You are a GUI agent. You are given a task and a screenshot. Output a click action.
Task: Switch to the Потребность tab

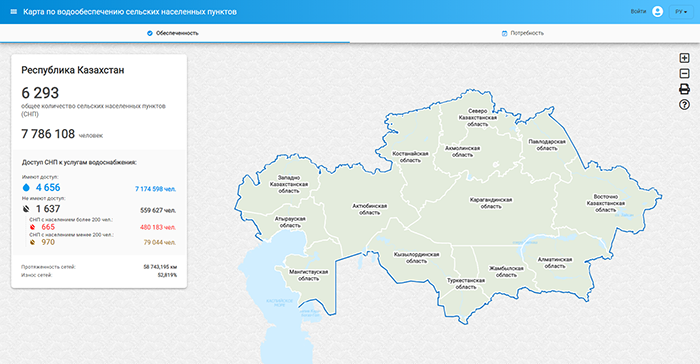tap(523, 33)
